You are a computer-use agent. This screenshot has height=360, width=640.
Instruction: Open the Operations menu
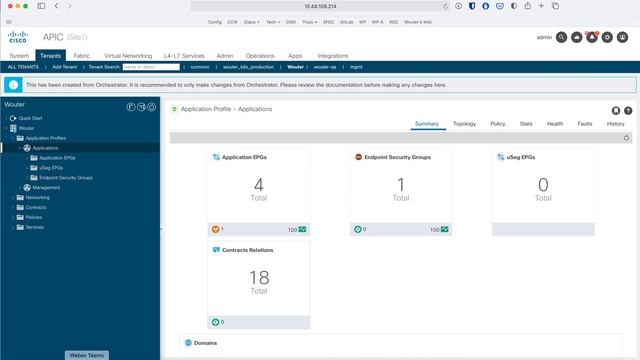pos(260,56)
